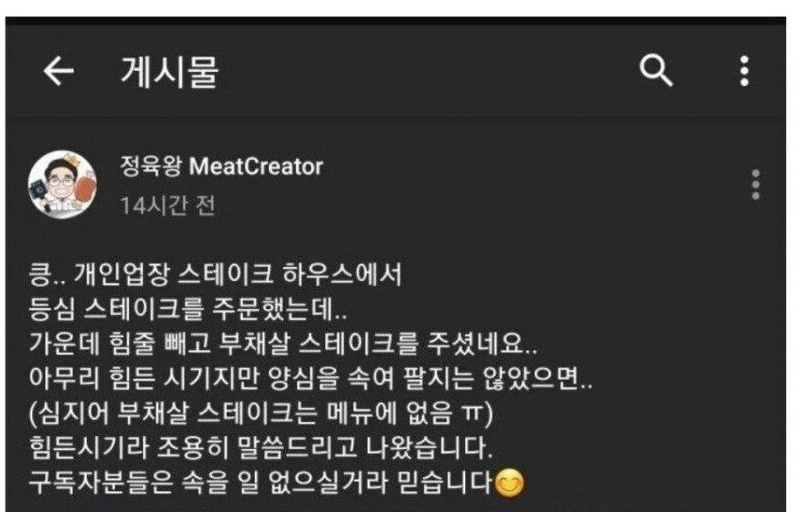Select the line starting "가운데 힘줄 빼고"
This screenshot has height=512, width=810.
click(x=283, y=344)
